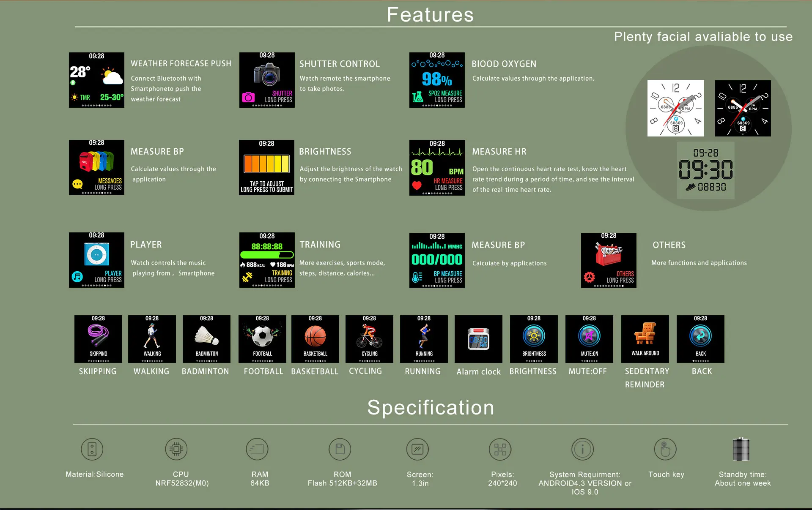Select the white analog watch face
The image size is (812, 510).
[675, 108]
